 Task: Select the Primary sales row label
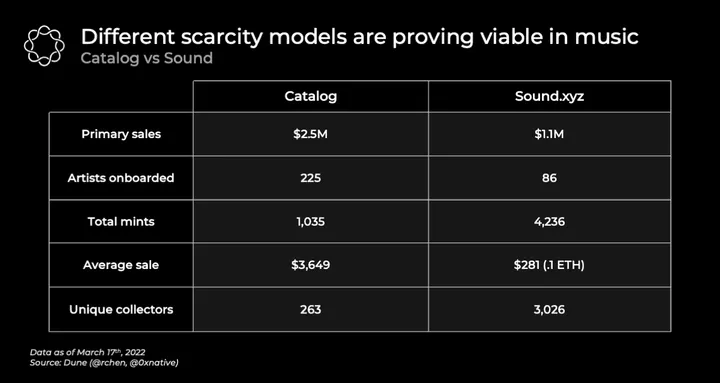tap(121, 134)
